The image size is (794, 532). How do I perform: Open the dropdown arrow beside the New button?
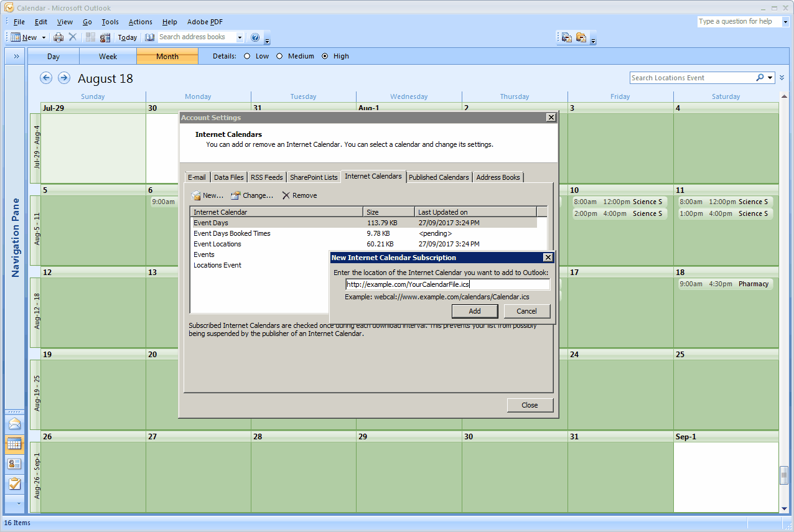pos(44,37)
